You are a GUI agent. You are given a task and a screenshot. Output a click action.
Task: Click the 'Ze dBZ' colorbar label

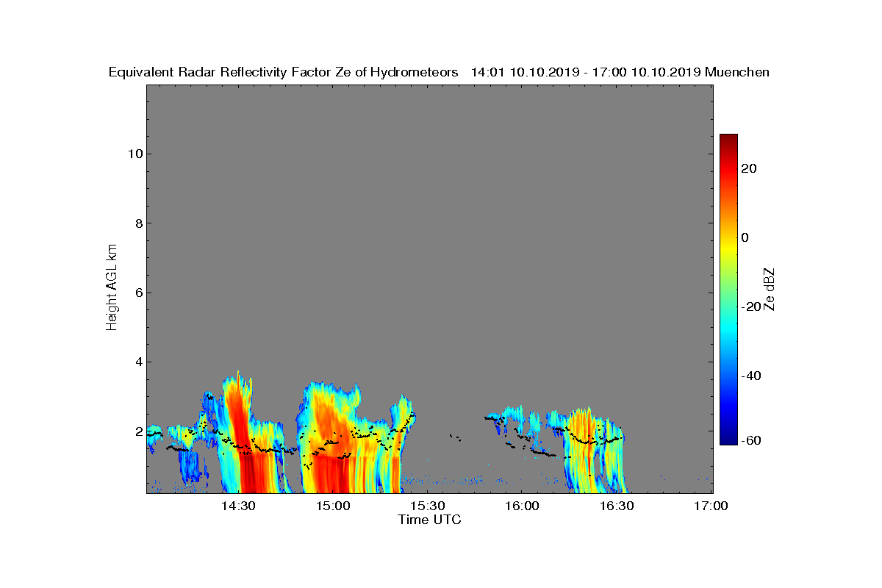point(770,289)
